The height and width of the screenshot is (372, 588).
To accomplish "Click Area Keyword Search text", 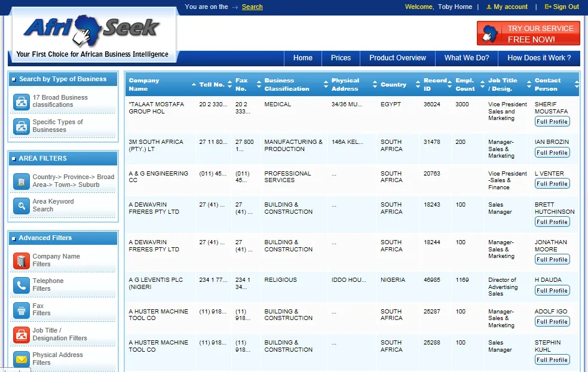I will point(53,205).
